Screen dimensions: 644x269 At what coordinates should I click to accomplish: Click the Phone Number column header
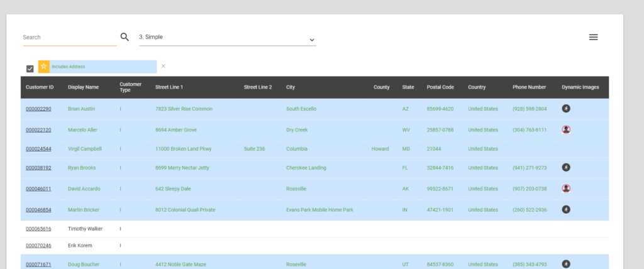(529, 87)
